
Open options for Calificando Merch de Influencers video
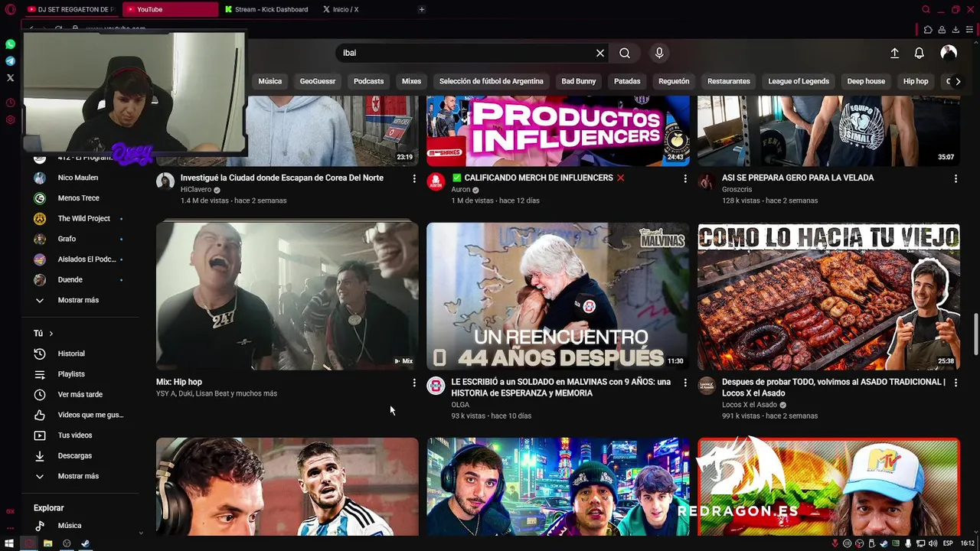[x=685, y=178]
